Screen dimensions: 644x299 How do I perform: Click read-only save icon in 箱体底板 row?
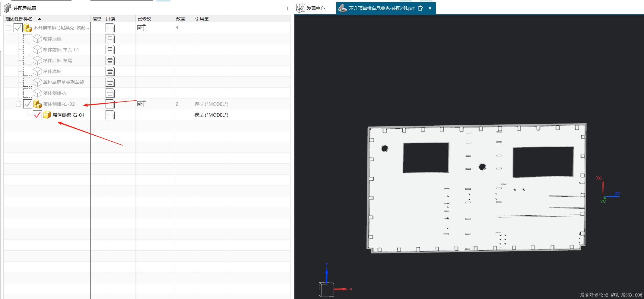110,71
